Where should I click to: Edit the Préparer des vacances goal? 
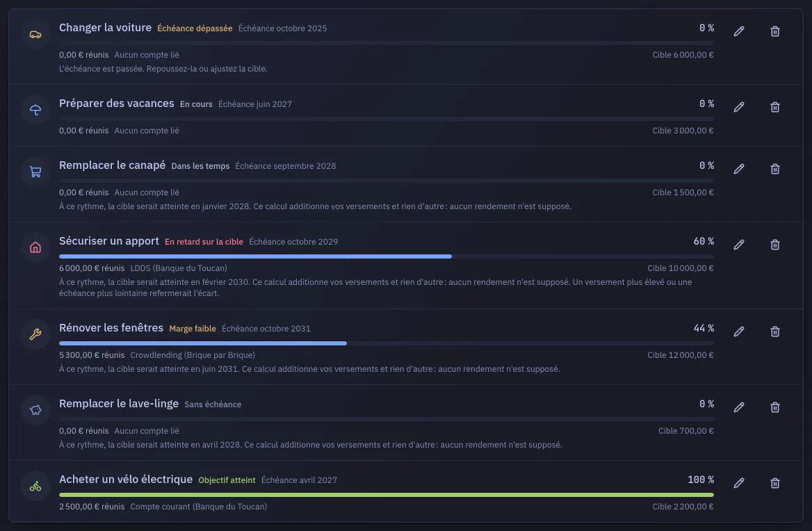(x=739, y=107)
